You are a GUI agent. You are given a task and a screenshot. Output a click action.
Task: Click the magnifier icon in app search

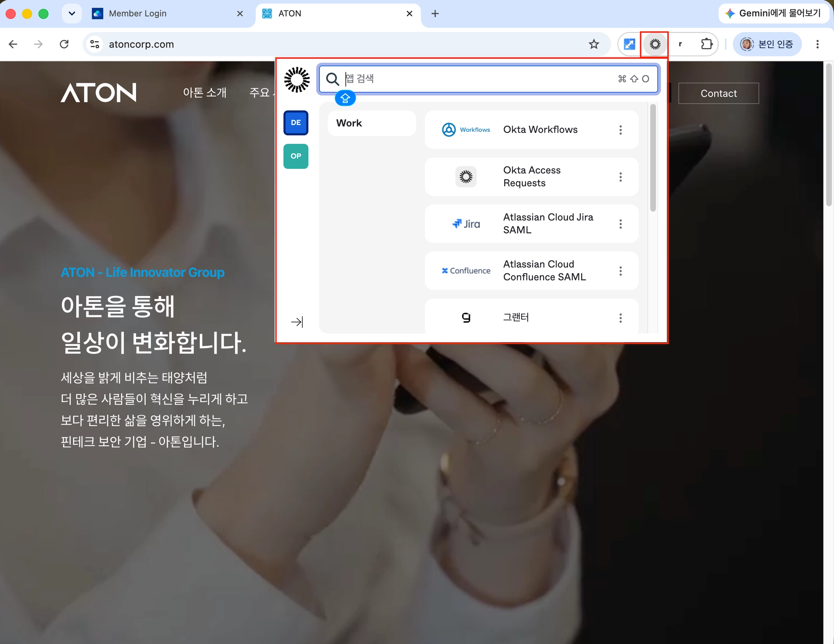[x=332, y=79]
